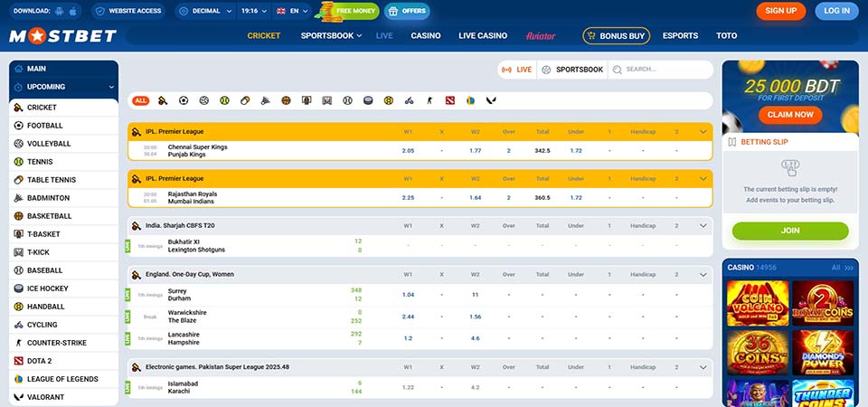
Task: Open Website Access shield button
Action: click(x=128, y=11)
